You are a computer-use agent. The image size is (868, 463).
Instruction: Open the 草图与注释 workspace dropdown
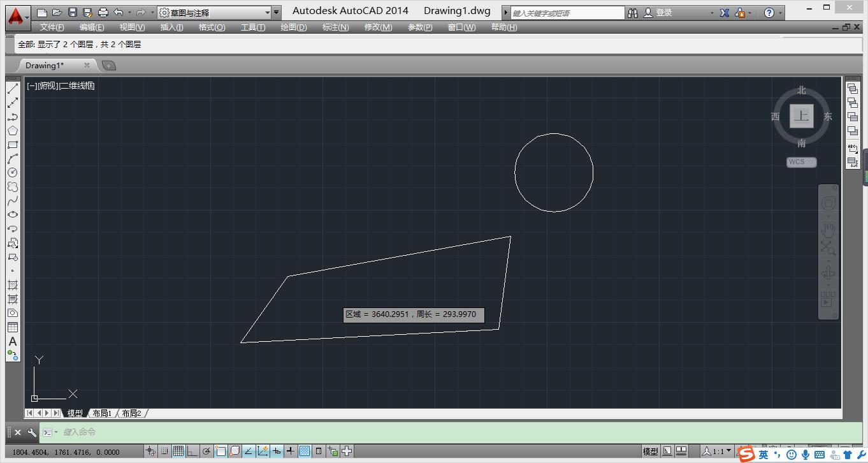coord(214,13)
